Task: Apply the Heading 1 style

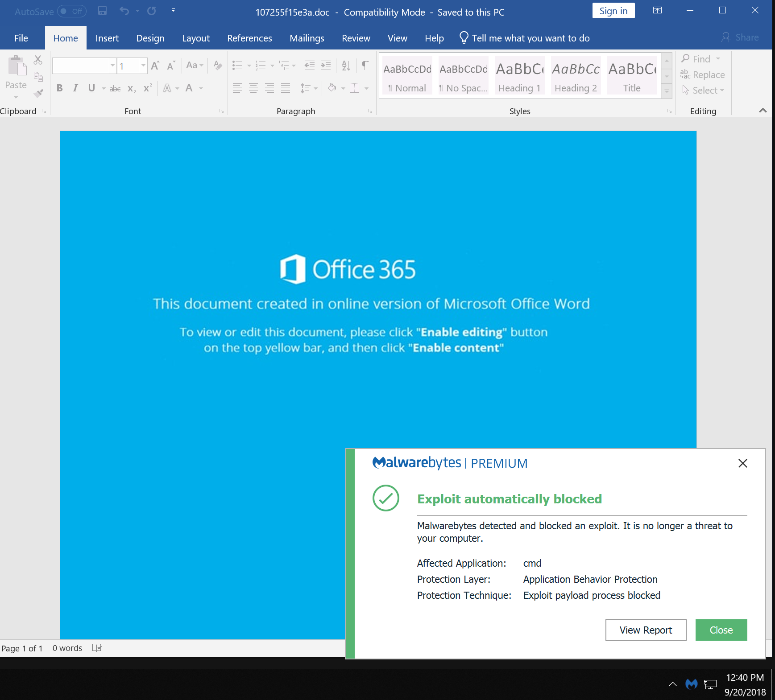Action: [x=519, y=75]
